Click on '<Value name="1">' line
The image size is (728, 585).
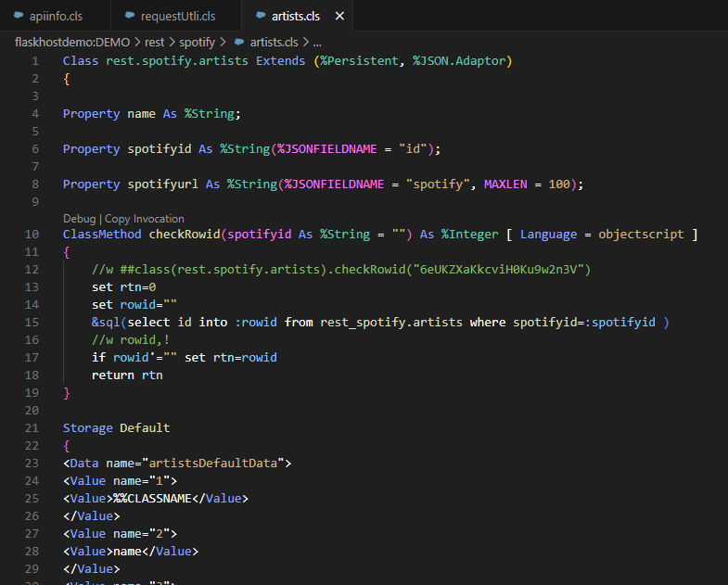(x=121, y=480)
